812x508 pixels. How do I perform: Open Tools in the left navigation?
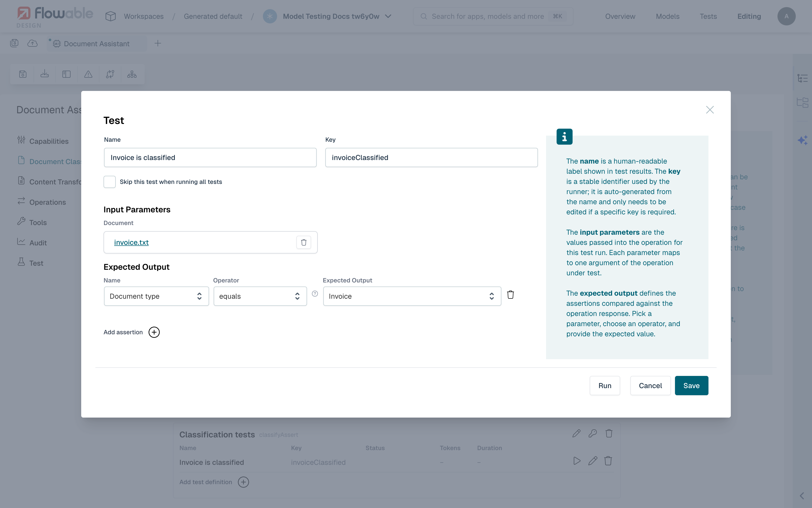[x=32, y=222]
